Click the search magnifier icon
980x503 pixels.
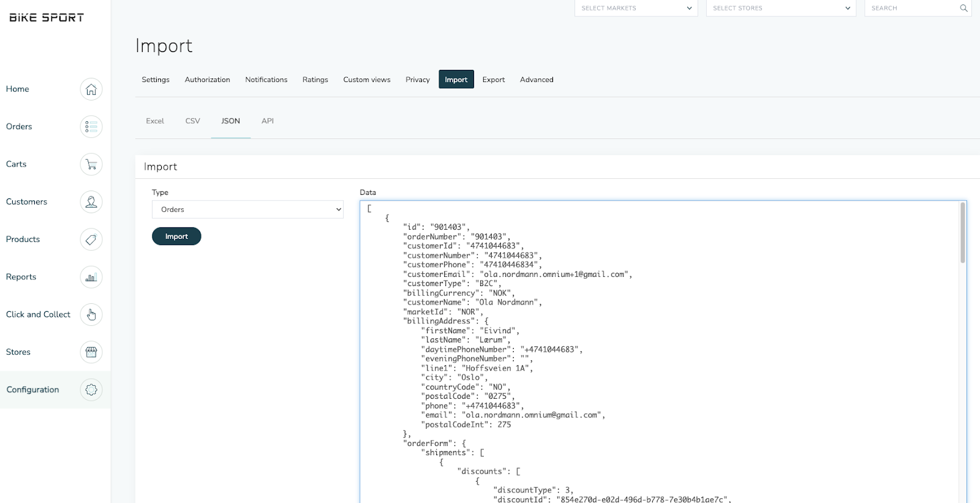coord(963,8)
